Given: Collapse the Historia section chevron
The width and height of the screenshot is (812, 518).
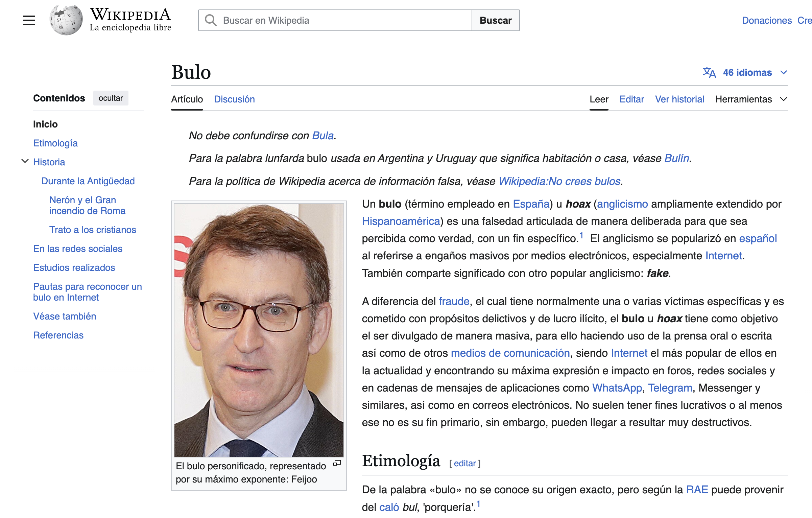Looking at the screenshot, I should [x=25, y=161].
